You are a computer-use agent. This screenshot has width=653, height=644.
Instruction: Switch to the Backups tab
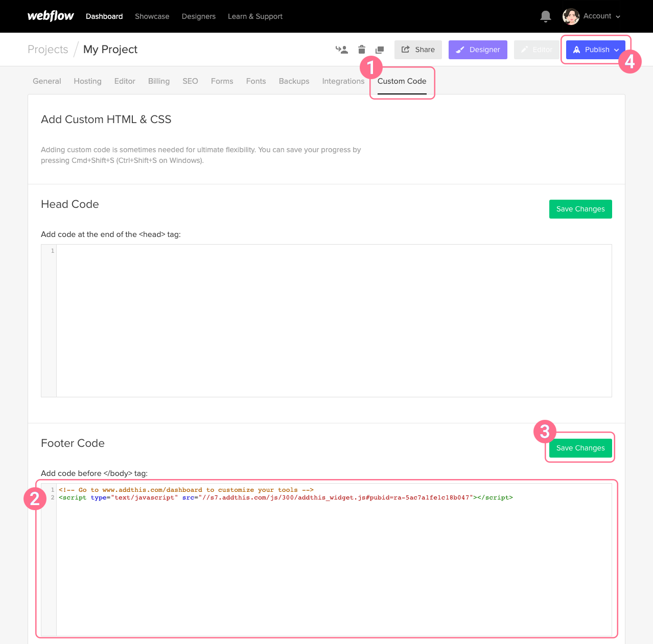pos(294,81)
